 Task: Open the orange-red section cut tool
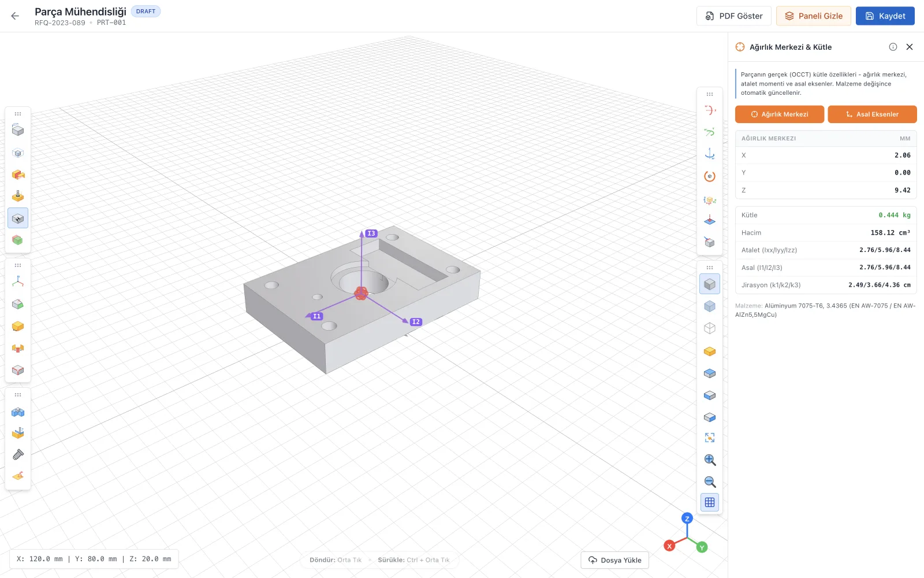pos(18,175)
